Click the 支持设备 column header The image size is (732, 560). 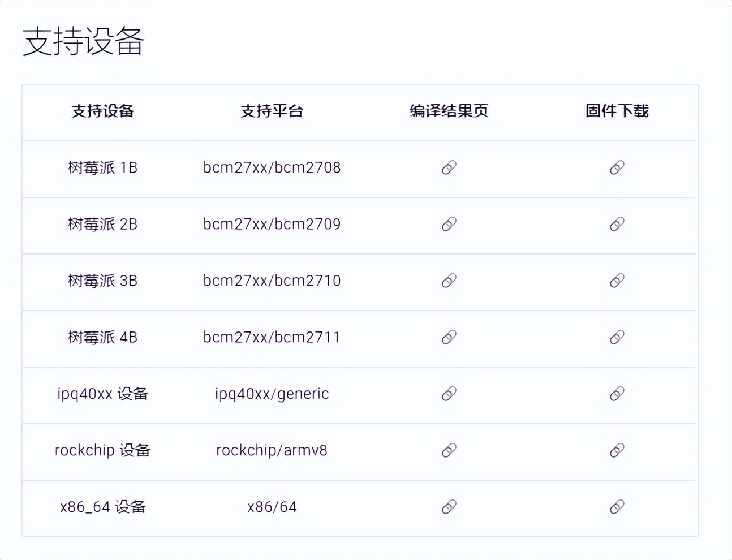102,111
